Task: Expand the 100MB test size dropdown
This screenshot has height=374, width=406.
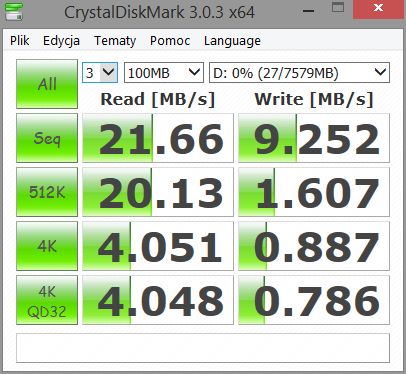Action: [164, 72]
